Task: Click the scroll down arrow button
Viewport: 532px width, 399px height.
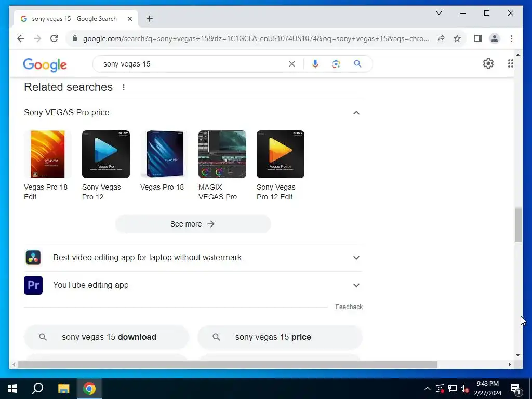Action: point(518,355)
